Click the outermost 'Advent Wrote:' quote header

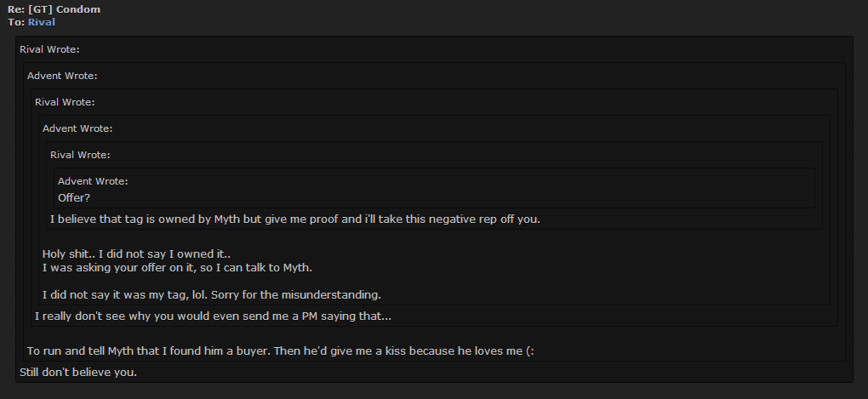(x=63, y=76)
